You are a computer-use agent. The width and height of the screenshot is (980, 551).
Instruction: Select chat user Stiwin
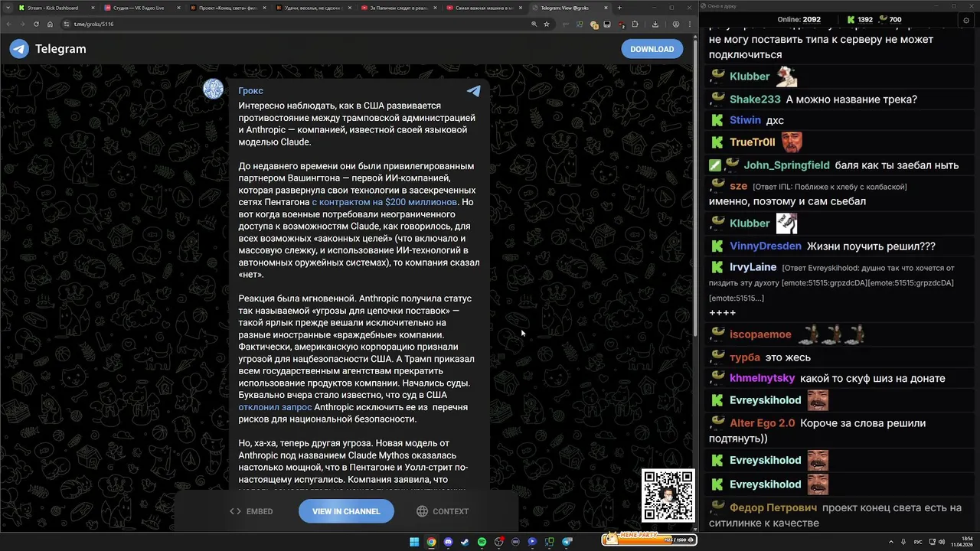745,120
